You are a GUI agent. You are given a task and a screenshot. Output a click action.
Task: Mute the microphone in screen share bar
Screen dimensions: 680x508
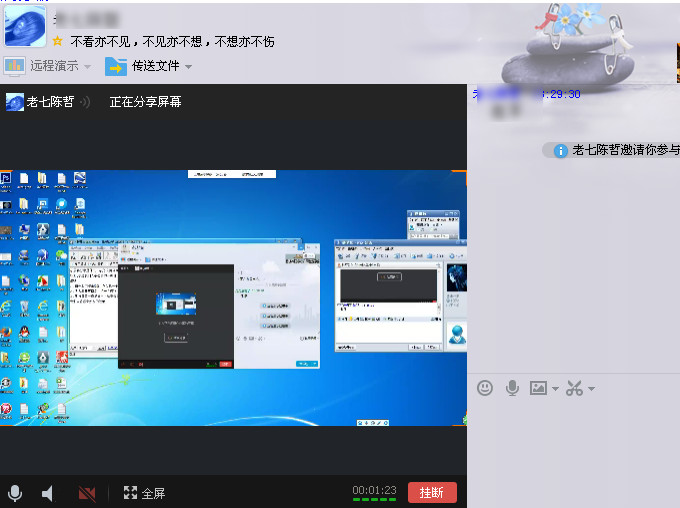15,493
